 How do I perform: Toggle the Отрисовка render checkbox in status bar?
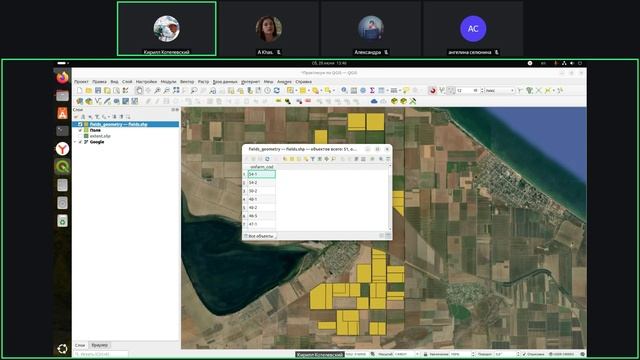coord(524,354)
